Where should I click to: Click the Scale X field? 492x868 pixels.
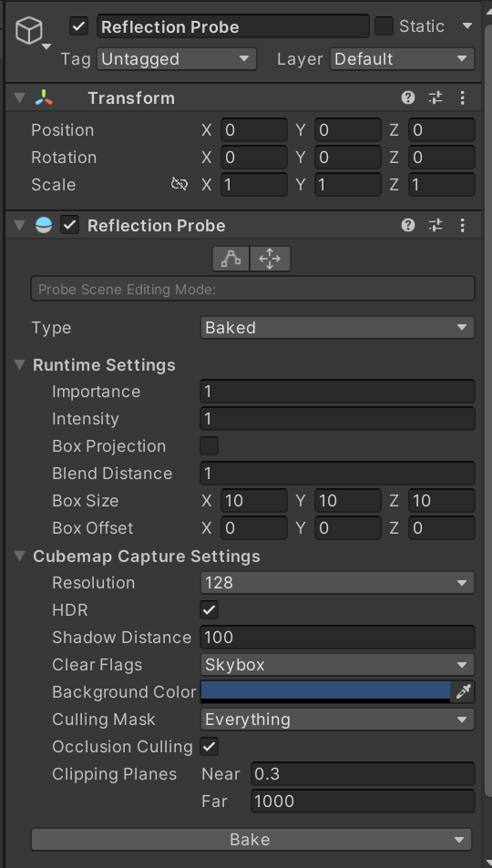click(254, 184)
